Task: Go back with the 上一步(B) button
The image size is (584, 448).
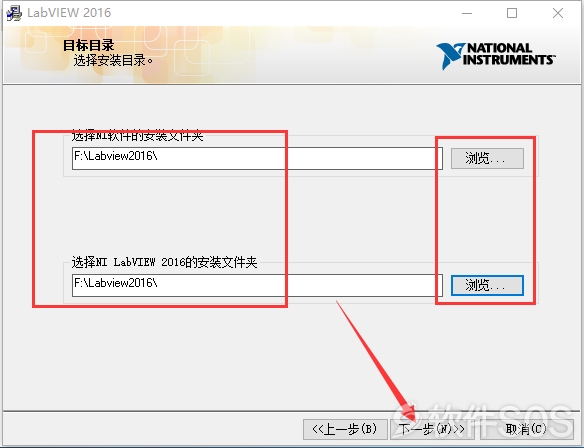Action: point(345,429)
